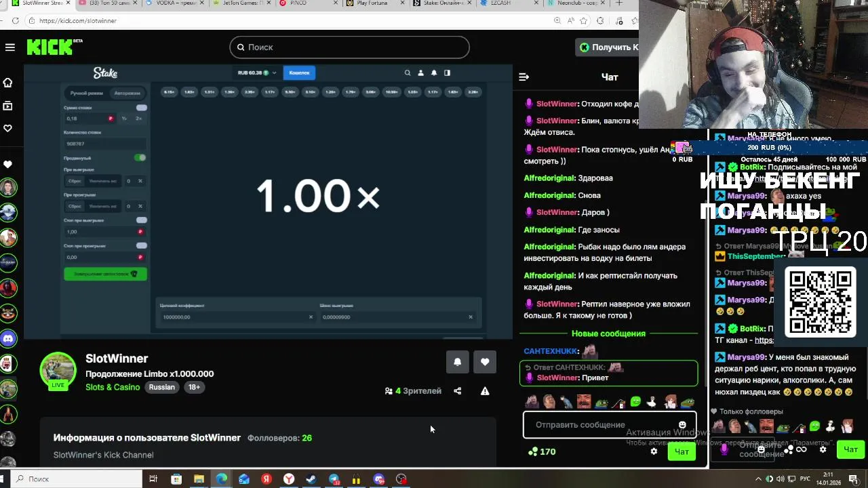Click the browser address bar URL
This screenshot has height=488, width=868.
pyautogui.click(x=78, y=20)
